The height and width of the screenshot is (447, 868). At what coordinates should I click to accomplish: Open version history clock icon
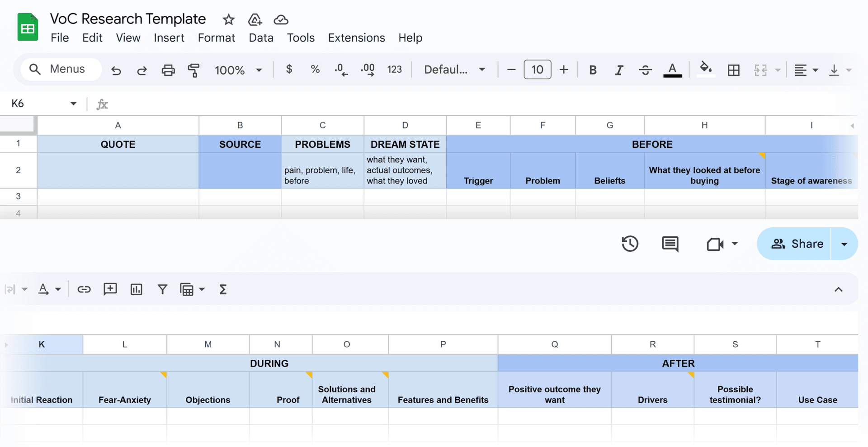point(630,244)
